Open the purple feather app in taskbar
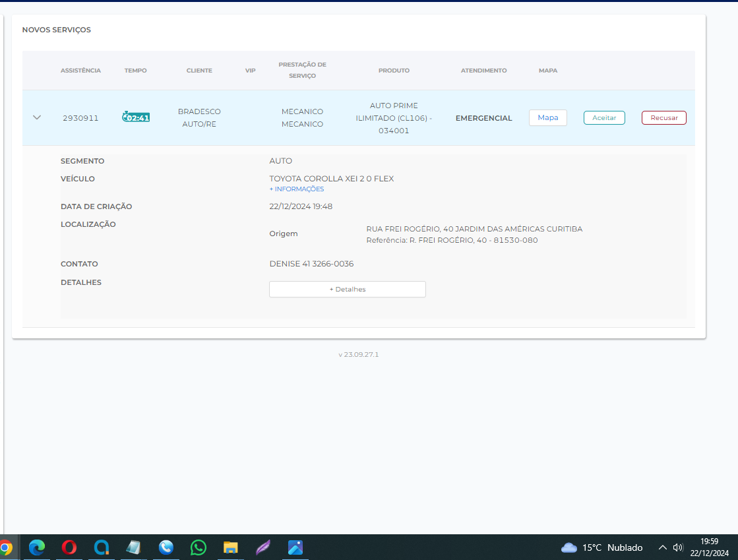 coord(263,547)
